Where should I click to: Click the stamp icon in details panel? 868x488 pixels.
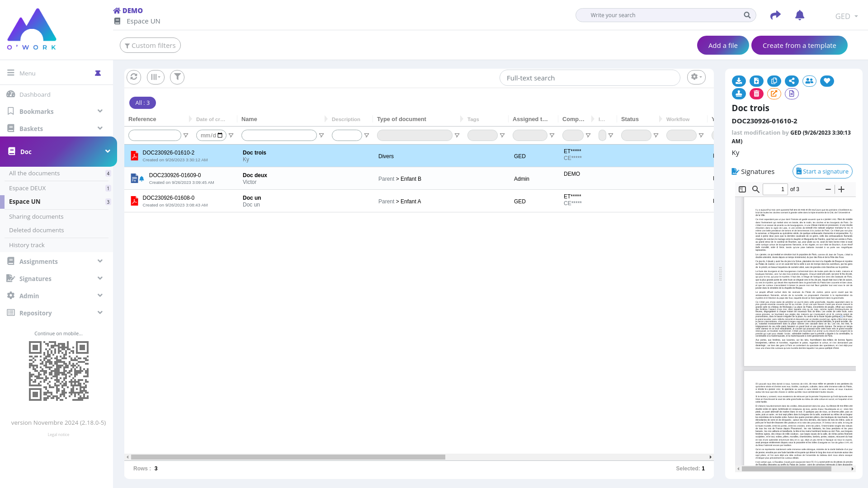tap(739, 94)
